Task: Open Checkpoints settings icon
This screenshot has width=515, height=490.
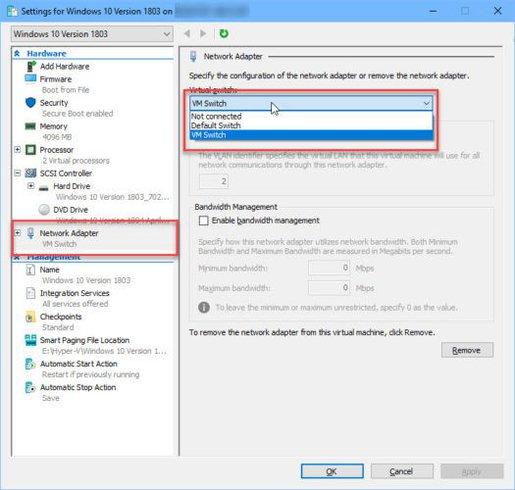Action: (30, 317)
